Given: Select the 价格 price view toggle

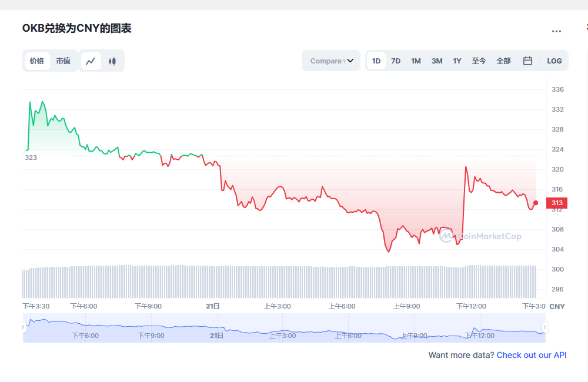Looking at the screenshot, I should coord(36,61).
